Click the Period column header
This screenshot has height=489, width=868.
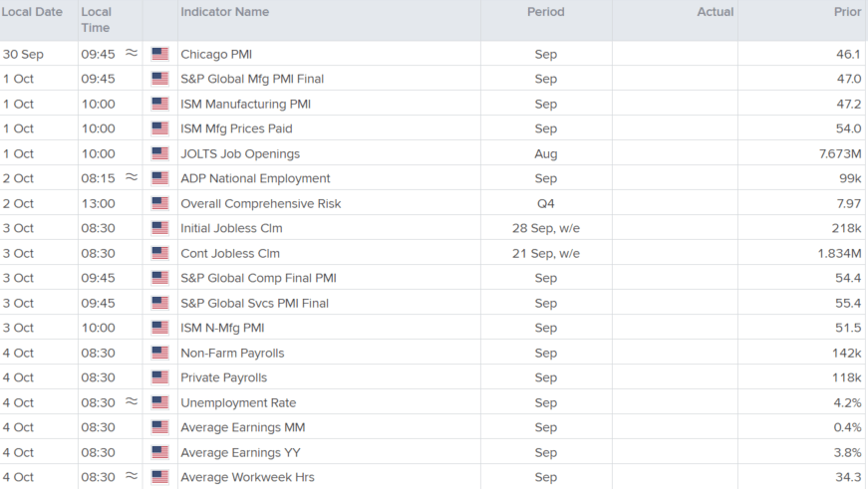click(x=546, y=12)
